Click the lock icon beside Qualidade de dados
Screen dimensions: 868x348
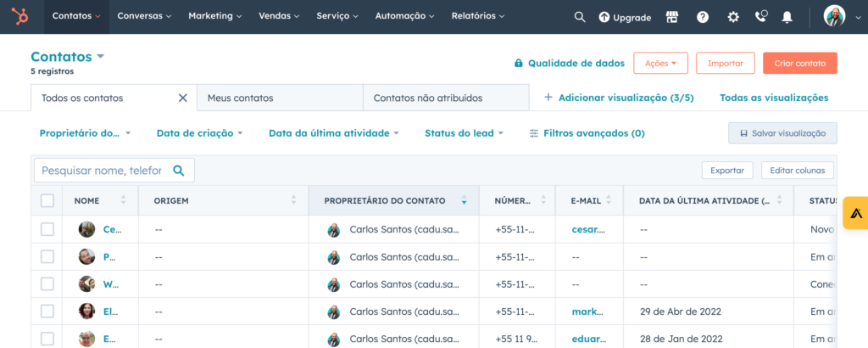(x=518, y=63)
